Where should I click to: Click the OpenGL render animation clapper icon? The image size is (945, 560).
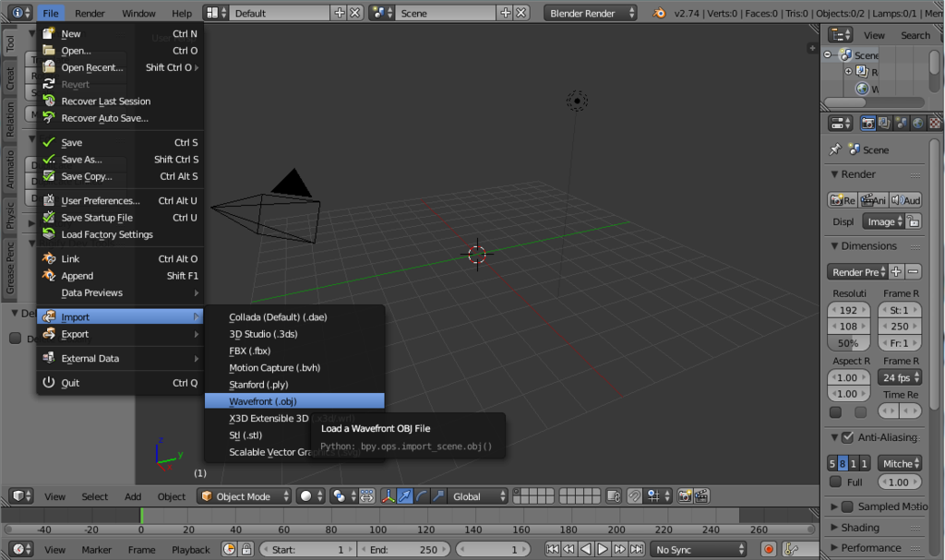coord(701,496)
